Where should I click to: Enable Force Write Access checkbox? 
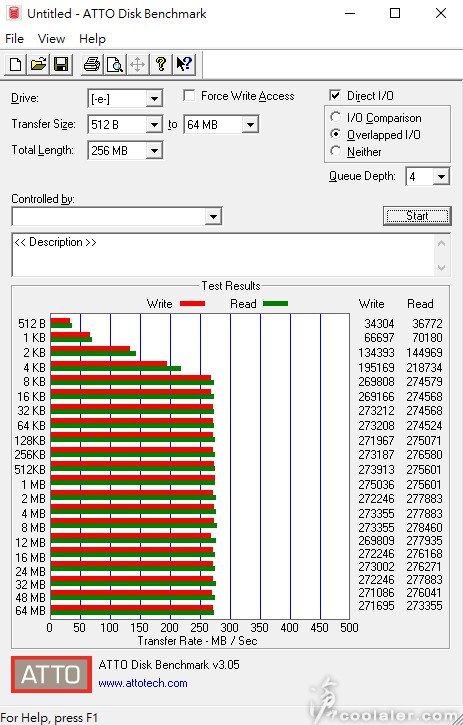189,96
